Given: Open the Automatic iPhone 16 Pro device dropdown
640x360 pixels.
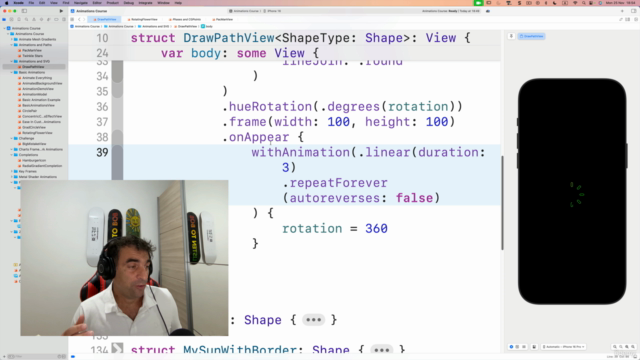Looking at the screenshot, I should pyautogui.click(x=563, y=347).
